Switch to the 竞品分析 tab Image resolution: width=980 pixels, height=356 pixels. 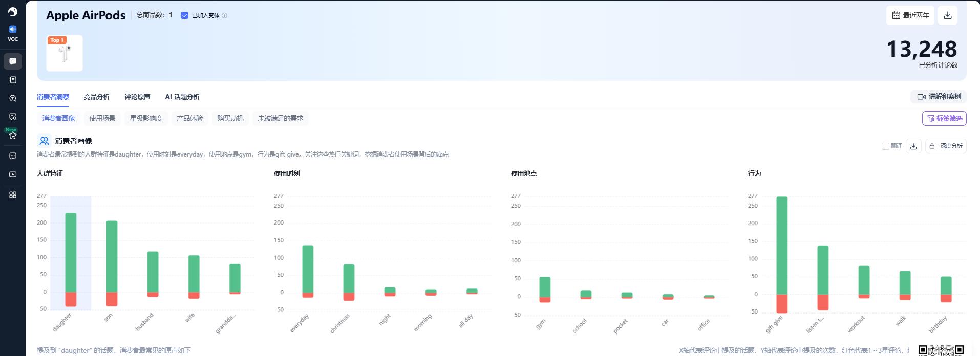coord(96,97)
